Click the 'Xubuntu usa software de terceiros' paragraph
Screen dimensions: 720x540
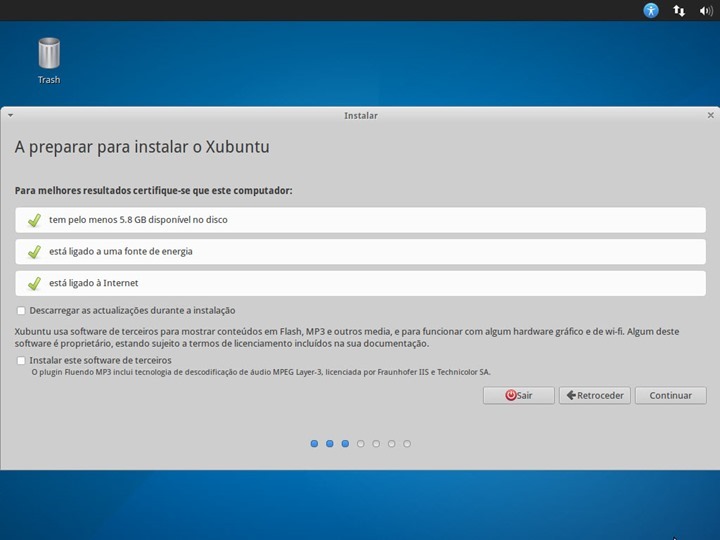[347, 338]
